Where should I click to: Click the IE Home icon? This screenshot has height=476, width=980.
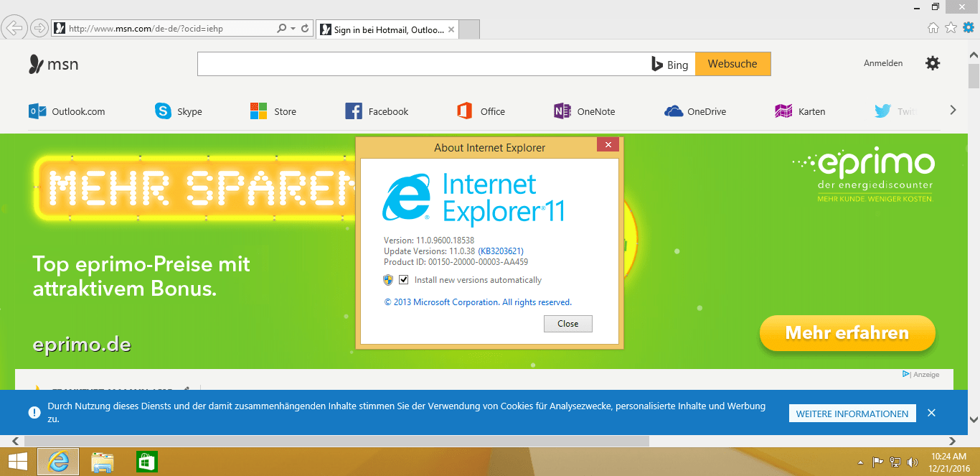click(x=933, y=28)
